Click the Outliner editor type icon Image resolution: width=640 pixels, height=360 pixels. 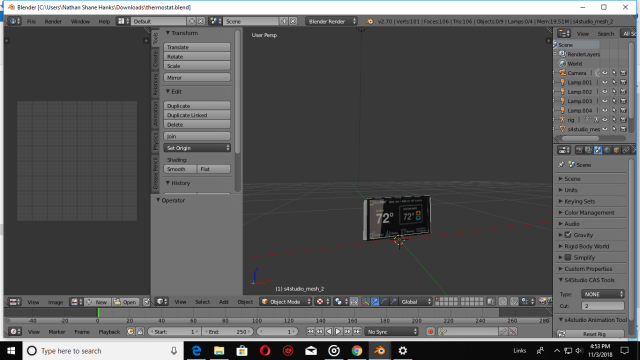[564, 33]
